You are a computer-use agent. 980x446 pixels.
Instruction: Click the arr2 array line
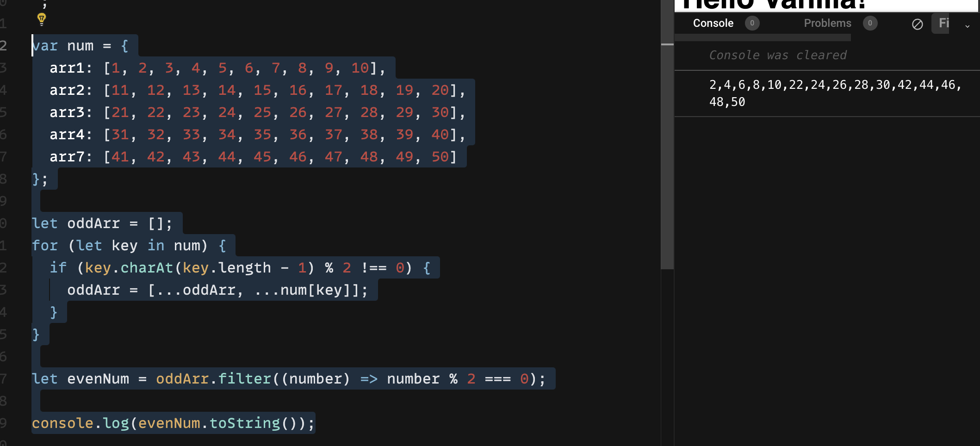[257, 90]
